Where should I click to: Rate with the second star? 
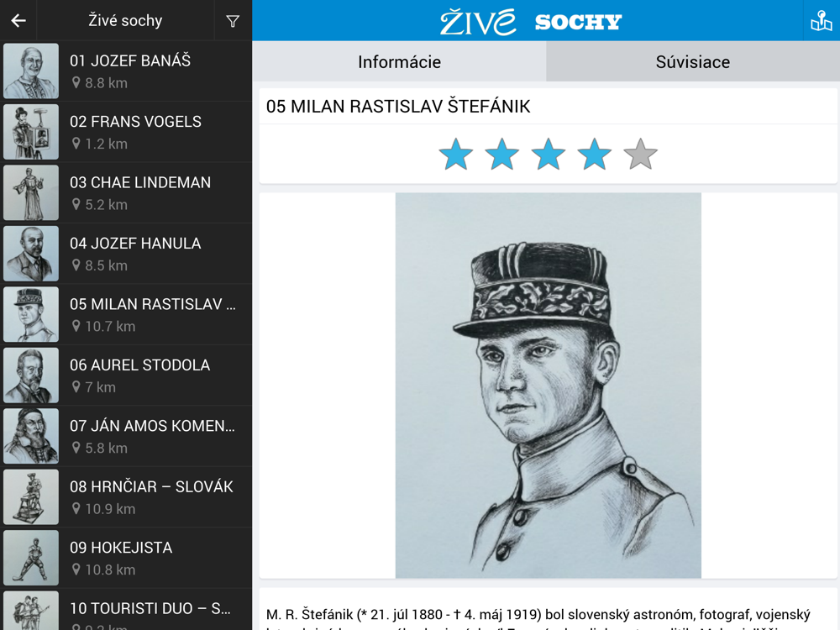point(502,155)
